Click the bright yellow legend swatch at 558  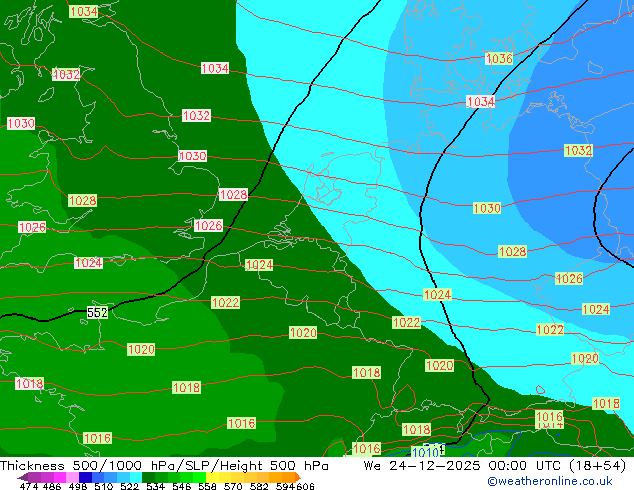(212, 477)
